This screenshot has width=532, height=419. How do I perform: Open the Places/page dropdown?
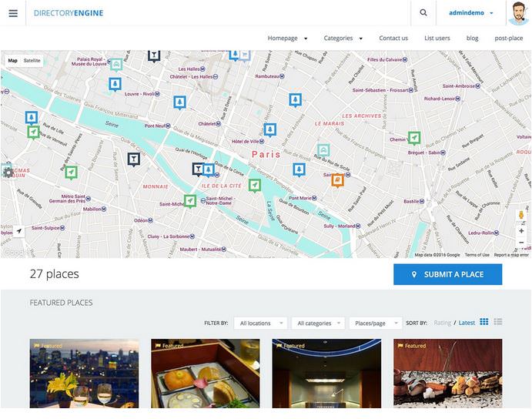(x=376, y=323)
